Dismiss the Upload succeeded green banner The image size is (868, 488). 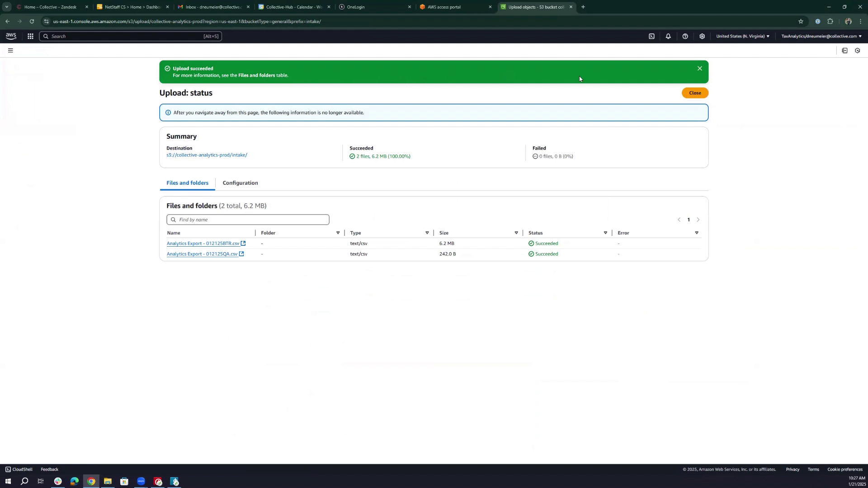coord(699,69)
